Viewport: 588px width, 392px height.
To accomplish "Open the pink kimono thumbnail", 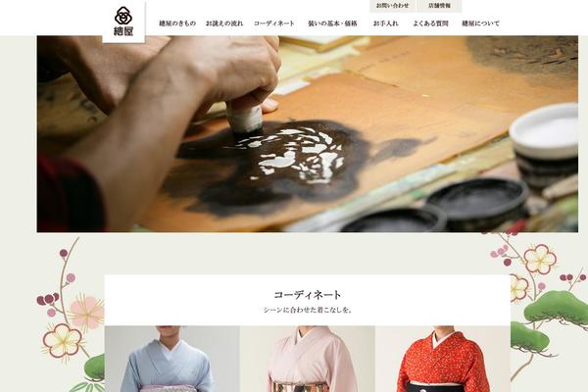I will click(x=308, y=359).
